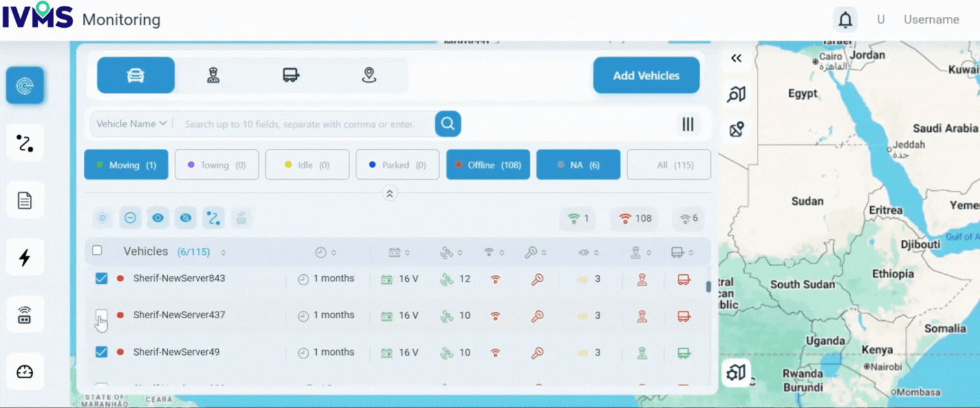Open the routes icon in left sidebar
This screenshot has height=408, width=980.
(25, 143)
